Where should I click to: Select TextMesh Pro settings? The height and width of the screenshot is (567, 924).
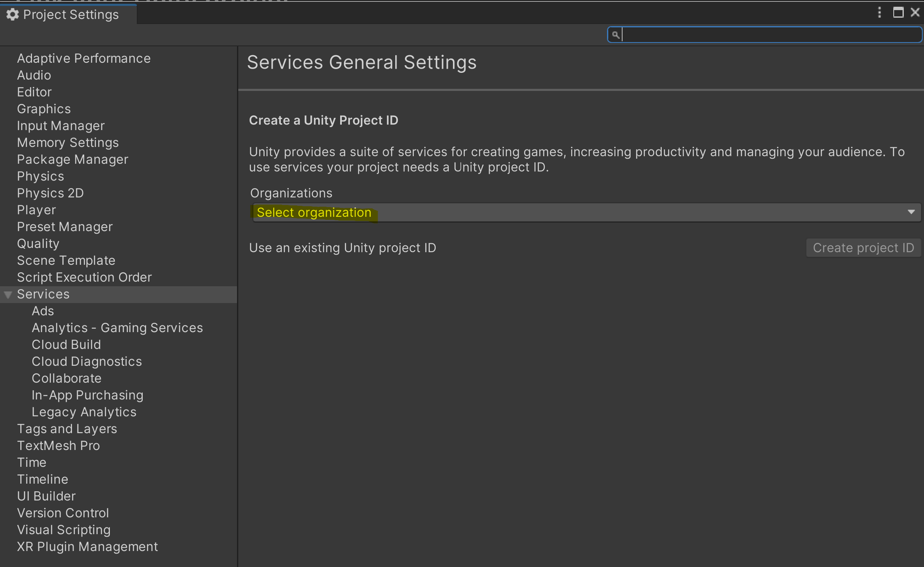(59, 446)
